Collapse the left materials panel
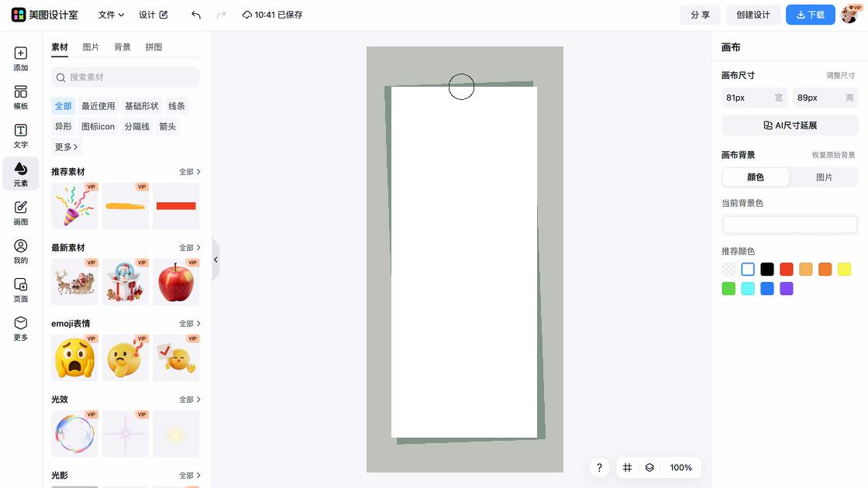This screenshot has height=488, width=868. tap(215, 259)
